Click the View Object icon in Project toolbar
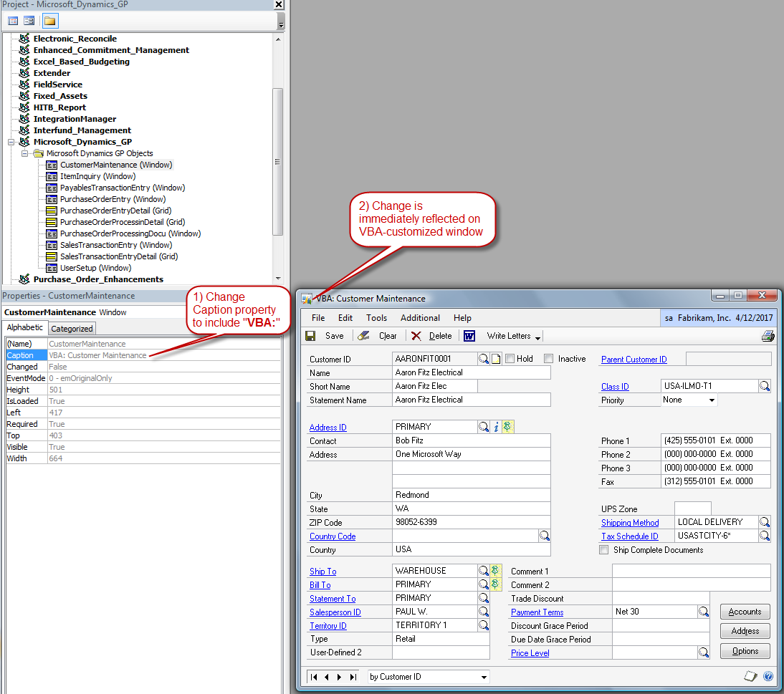 tap(29, 21)
